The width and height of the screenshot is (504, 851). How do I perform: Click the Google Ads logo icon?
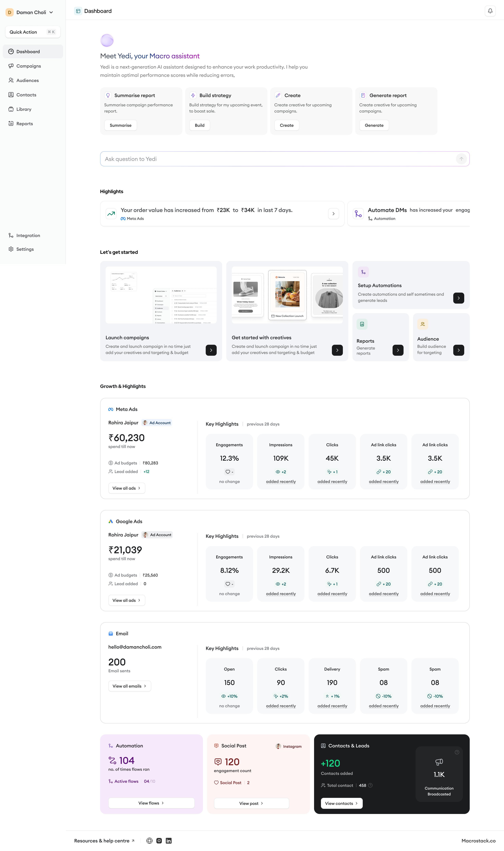click(111, 522)
